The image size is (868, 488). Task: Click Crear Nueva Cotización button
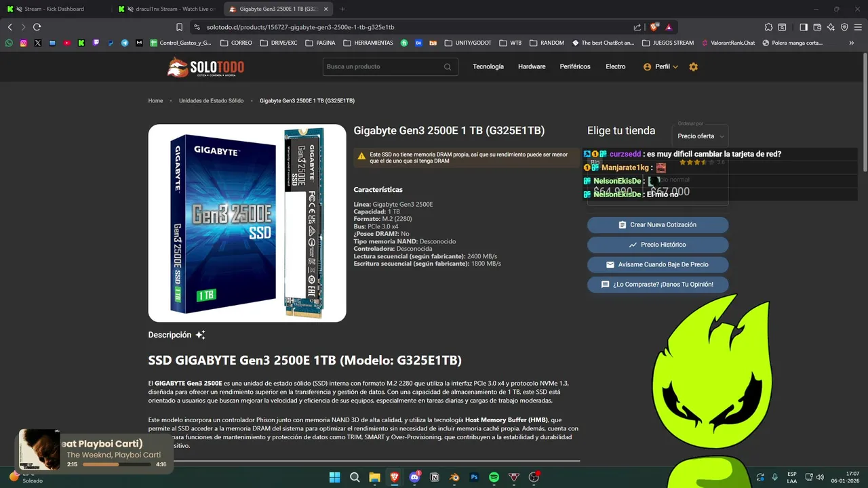click(658, 225)
